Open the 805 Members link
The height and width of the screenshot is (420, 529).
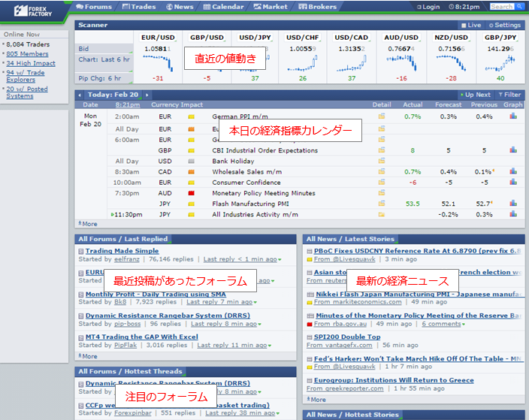27,53
